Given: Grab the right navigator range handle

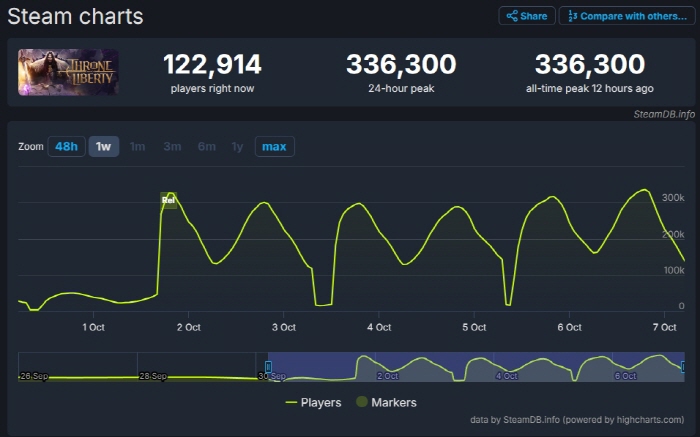Looking at the screenshot, I should pos(683,367).
